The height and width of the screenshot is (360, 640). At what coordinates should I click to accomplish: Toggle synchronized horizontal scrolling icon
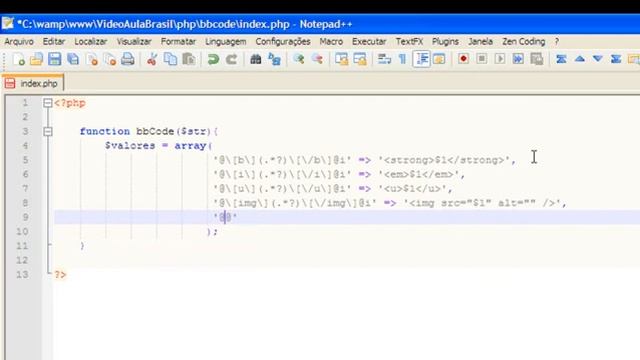coord(360,60)
